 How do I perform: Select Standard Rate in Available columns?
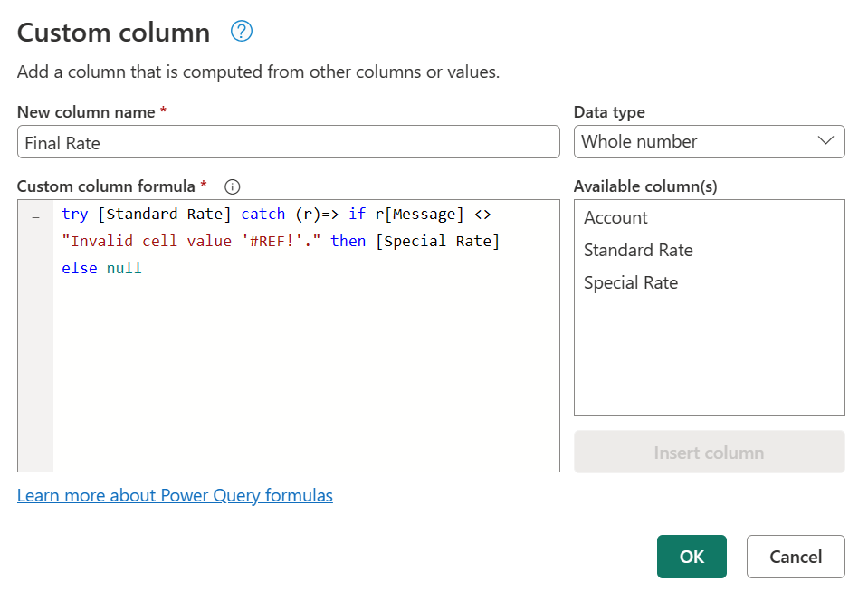click(x=638, y=250)
